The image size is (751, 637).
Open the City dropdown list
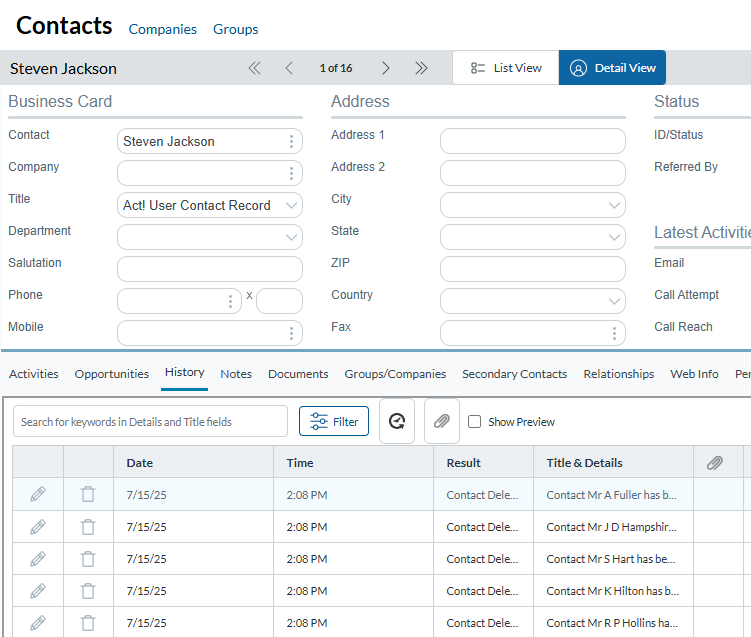pos(614,205)
